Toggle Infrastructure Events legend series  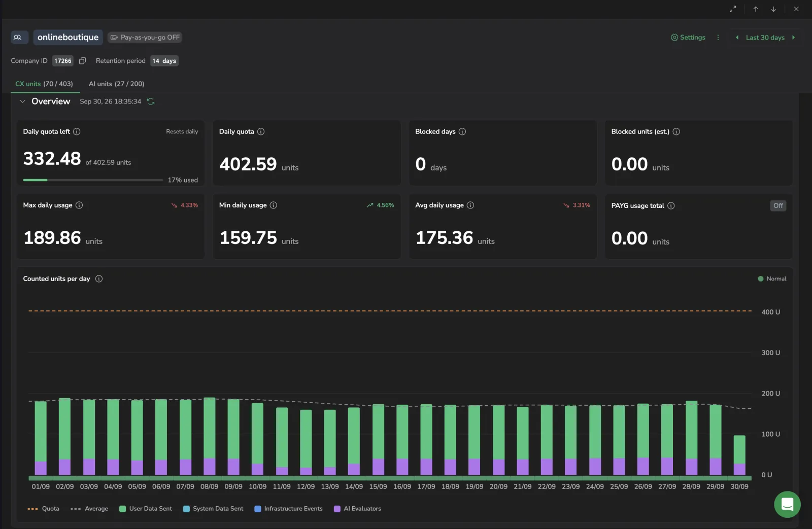click(288, 509)
